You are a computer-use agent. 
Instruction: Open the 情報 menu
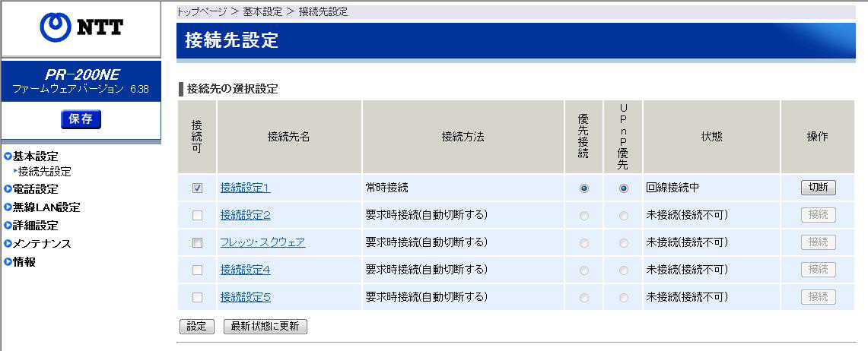point(24,262)
